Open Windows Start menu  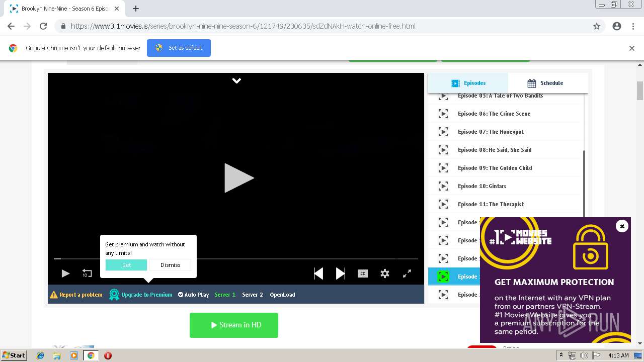(x=14, y=355)
